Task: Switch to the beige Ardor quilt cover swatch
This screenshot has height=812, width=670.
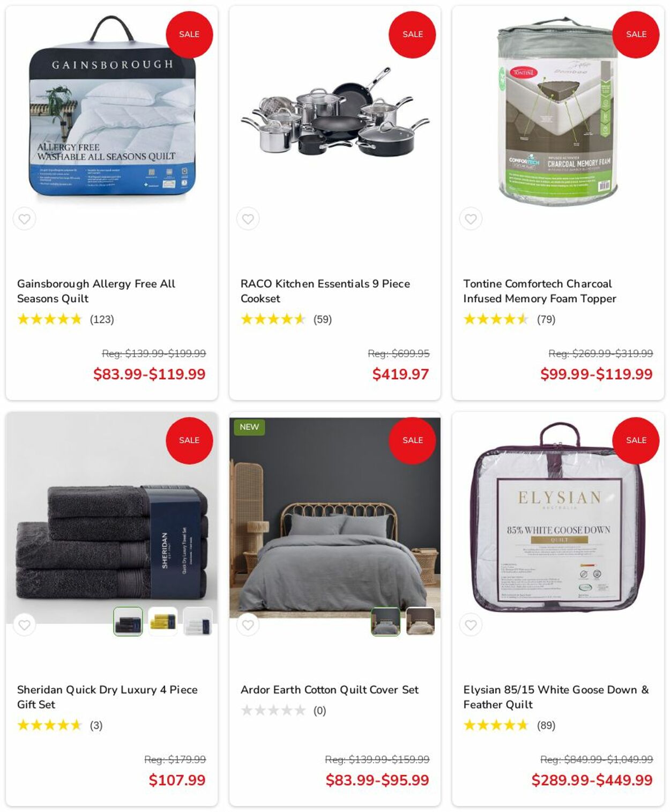Action: [420, 622]
